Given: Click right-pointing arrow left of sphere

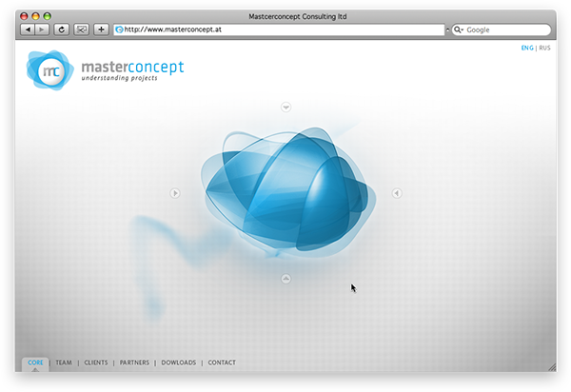Looking at the screenshot, I should coord(175,193).
